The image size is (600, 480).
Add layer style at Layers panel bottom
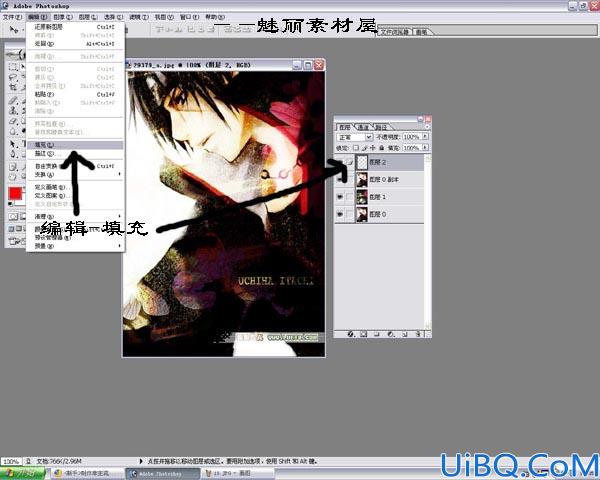click(x=351, y=334)
